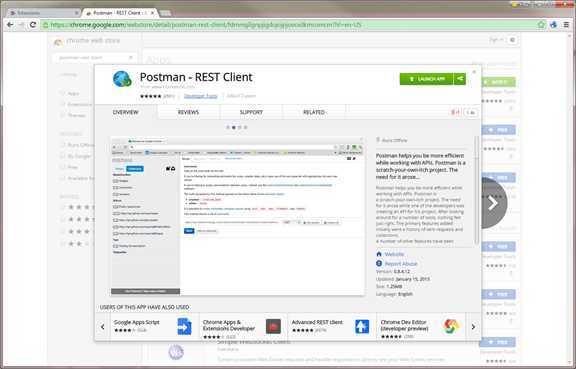Screen dimensions: 576x369
Task: Select the second screenshot carousel dot
Action: (234, 127)
